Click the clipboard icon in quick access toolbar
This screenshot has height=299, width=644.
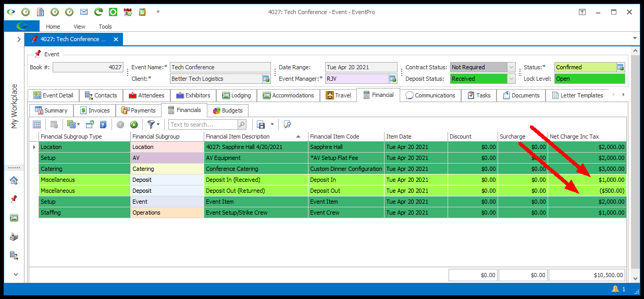point(142,11)
